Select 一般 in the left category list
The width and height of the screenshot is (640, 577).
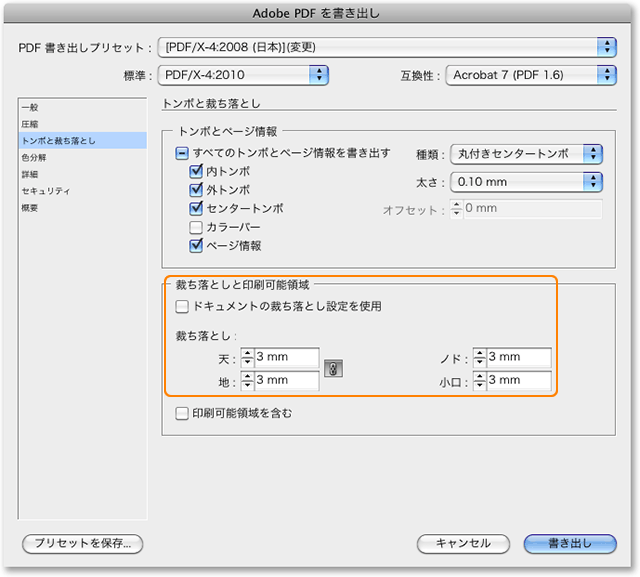click(x=33, y=107)
